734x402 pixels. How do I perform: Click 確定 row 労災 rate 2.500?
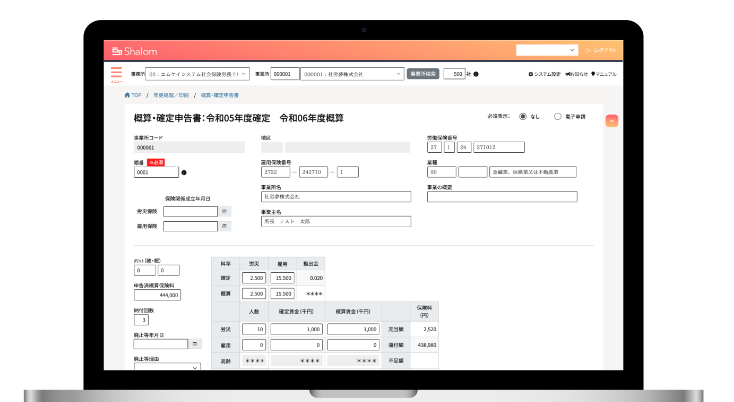coord(254,278)
